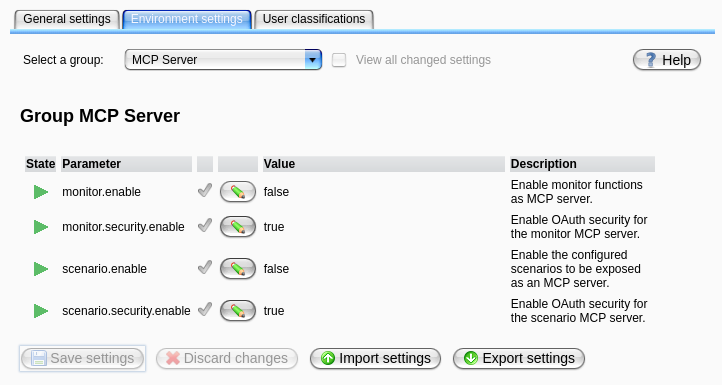Select the scenario.security.enable parameter name

click(x=126, y=311)
